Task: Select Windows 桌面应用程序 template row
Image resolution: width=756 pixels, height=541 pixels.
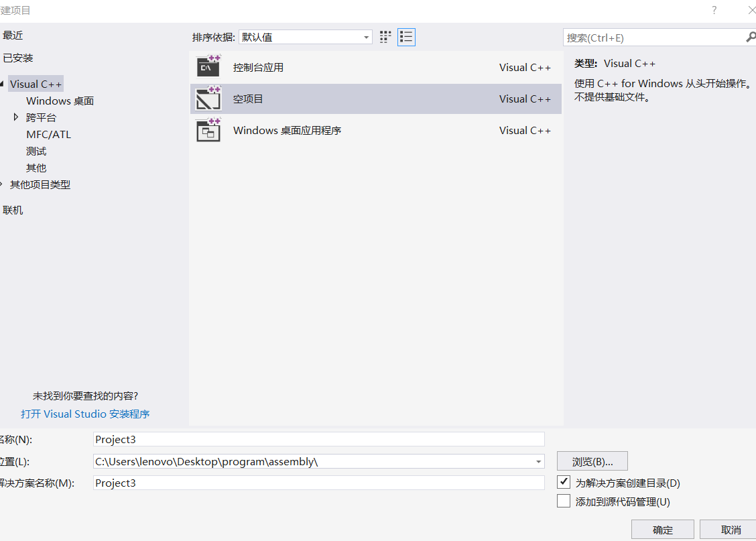Action: click(x=375, y=131)
